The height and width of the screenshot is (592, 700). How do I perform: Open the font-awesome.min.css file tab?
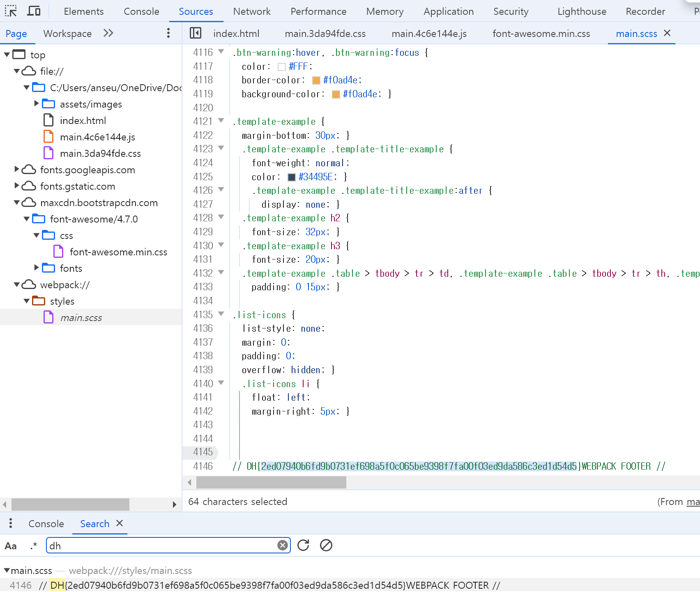tap(541, 34)
